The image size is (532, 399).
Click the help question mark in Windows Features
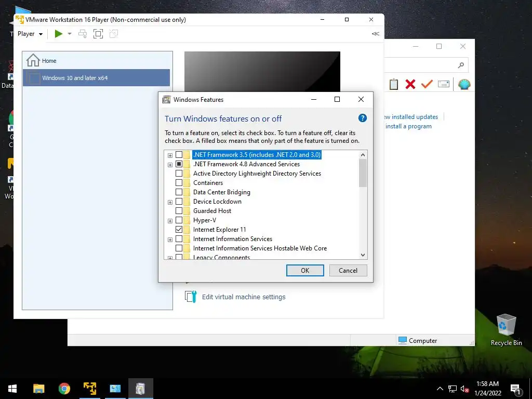coord(362,118)
